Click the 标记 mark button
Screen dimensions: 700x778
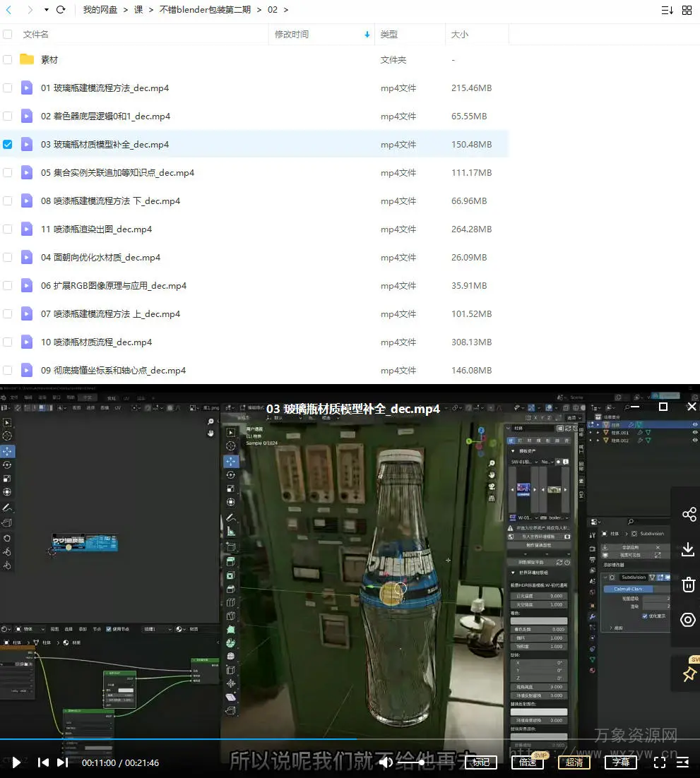[x=480, y=762]
